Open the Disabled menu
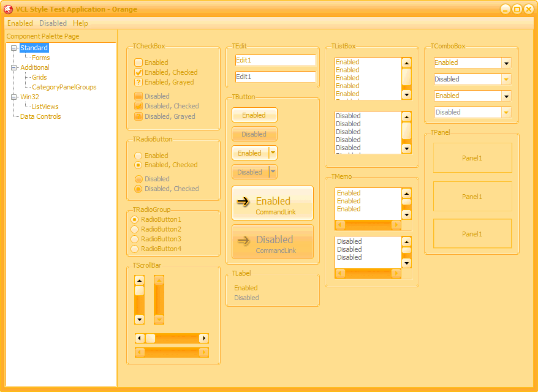 click(x=53, y=23)
